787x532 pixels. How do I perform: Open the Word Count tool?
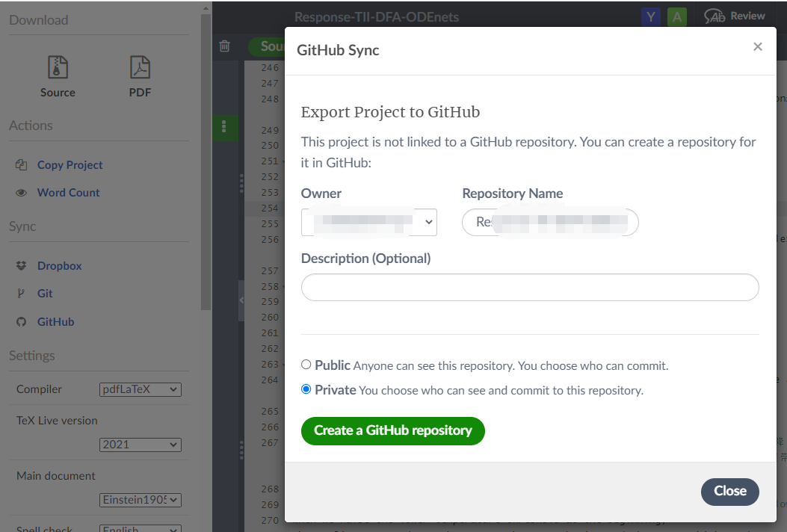tap(68, 192)
